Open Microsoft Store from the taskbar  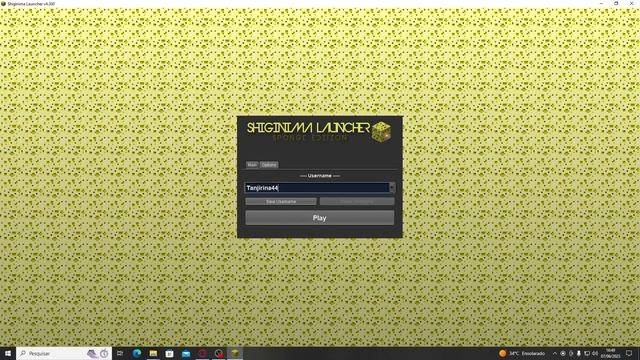coord(169,353)
